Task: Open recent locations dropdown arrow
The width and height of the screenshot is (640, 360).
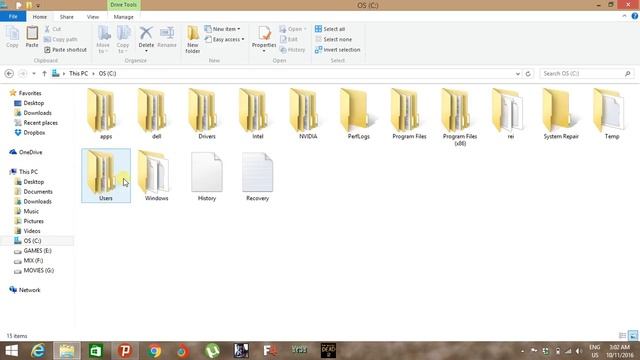Action: click(34, 73)
